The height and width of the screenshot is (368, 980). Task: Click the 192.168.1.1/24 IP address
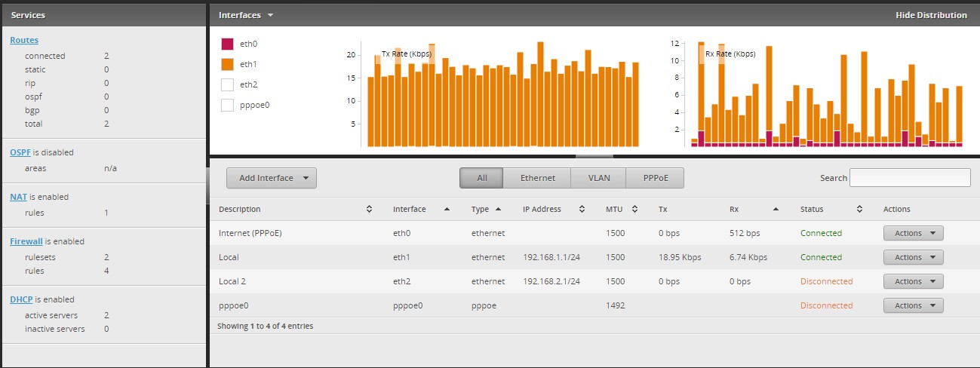[x=551, y=257]
